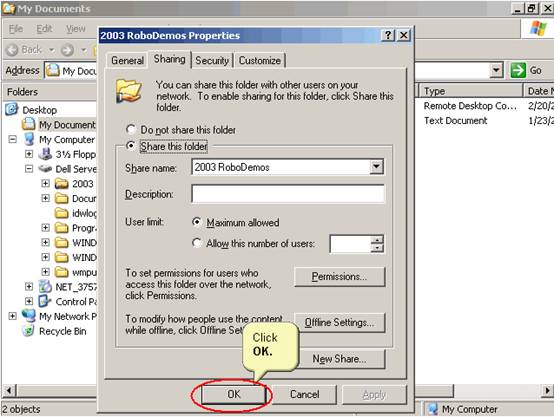Click the Forward toolbar arrow

[67, 50]
